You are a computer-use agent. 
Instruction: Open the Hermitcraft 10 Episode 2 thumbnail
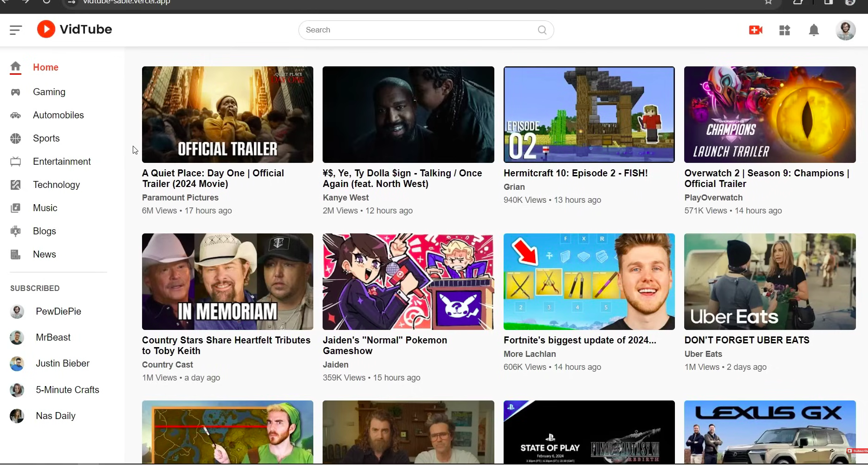[x=589, y=115]
